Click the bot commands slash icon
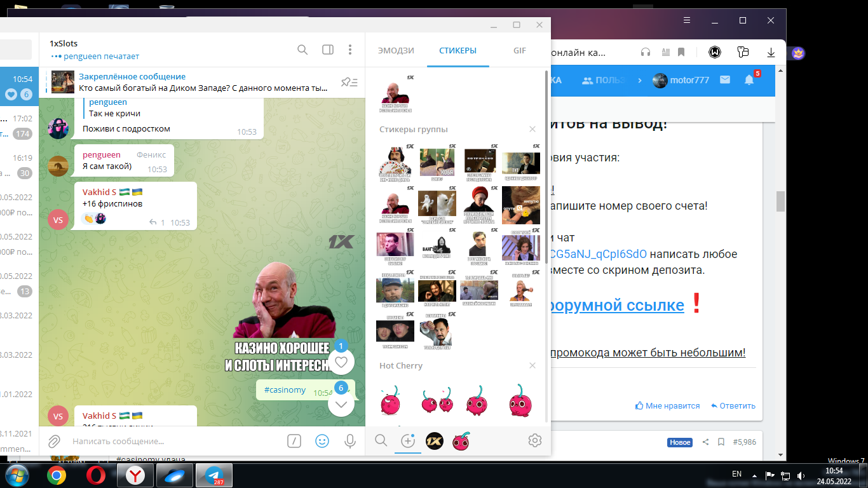Image resolution: width=868 pixels, height=488 pixels. click(294, 441)
